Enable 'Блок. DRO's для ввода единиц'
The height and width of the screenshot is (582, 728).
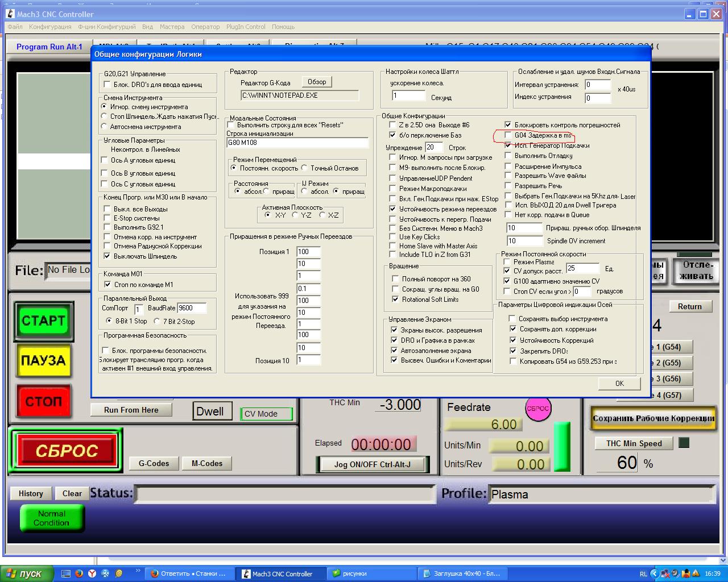pos(107,85)
